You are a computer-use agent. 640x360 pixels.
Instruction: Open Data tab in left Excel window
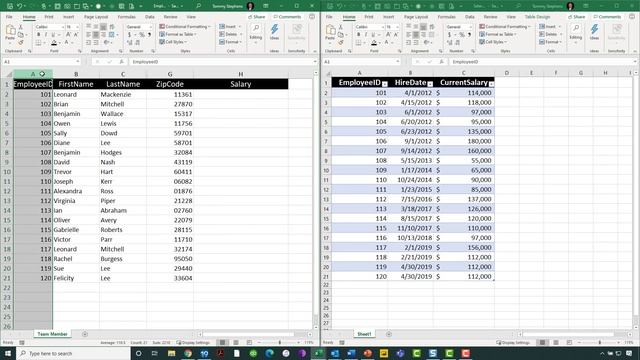(150, 17)
